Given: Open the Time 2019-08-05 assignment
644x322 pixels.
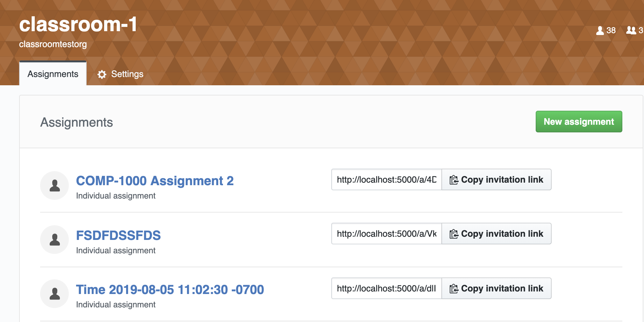Looking at the screenshot, I should coord(170,290).
